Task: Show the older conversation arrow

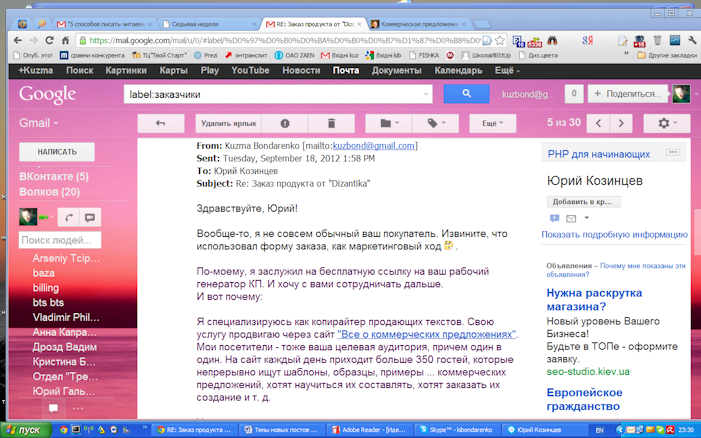Action: coord(621,123)
